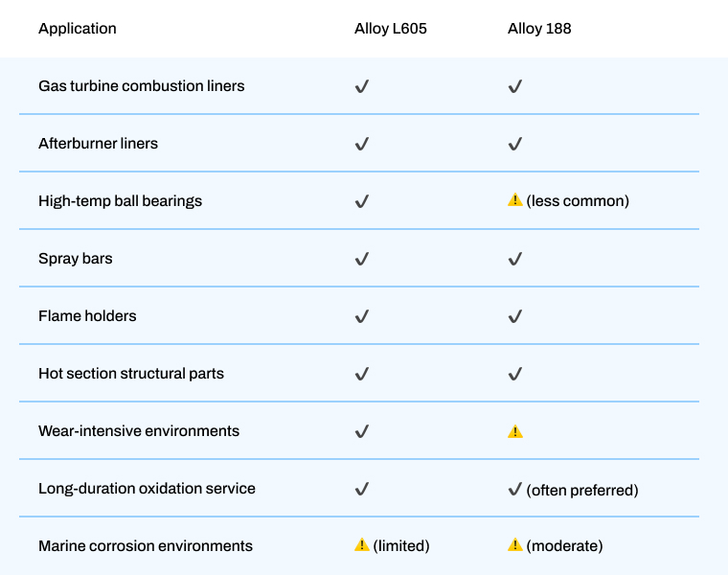Select the Application column header
The height and width of the screenshot is (575, 728).
[x=78, y=29]
